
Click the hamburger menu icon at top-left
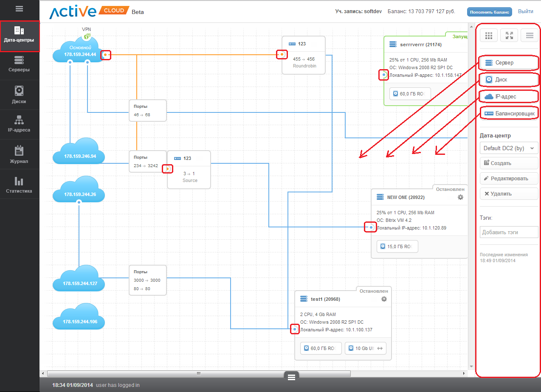pos(19,8)
